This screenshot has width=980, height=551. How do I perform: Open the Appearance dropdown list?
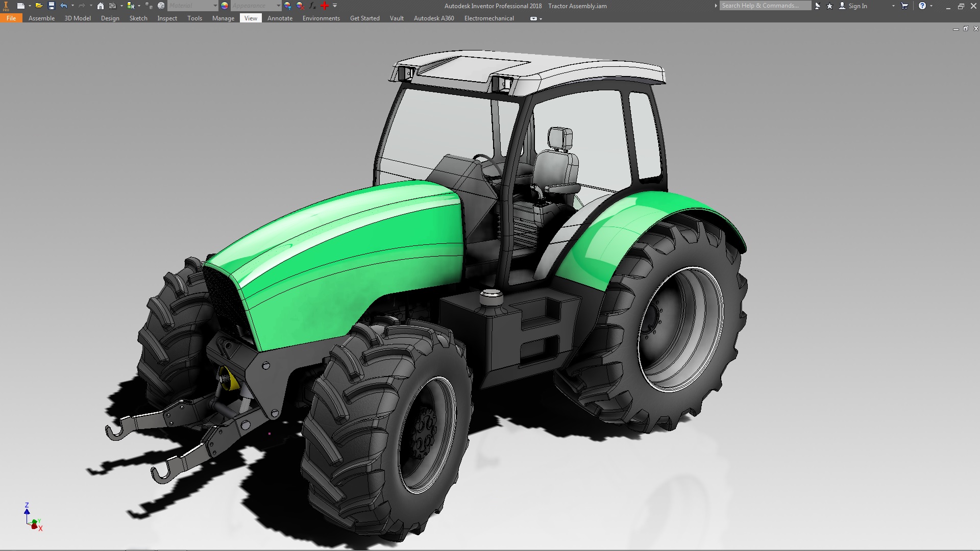coord(256,6)
